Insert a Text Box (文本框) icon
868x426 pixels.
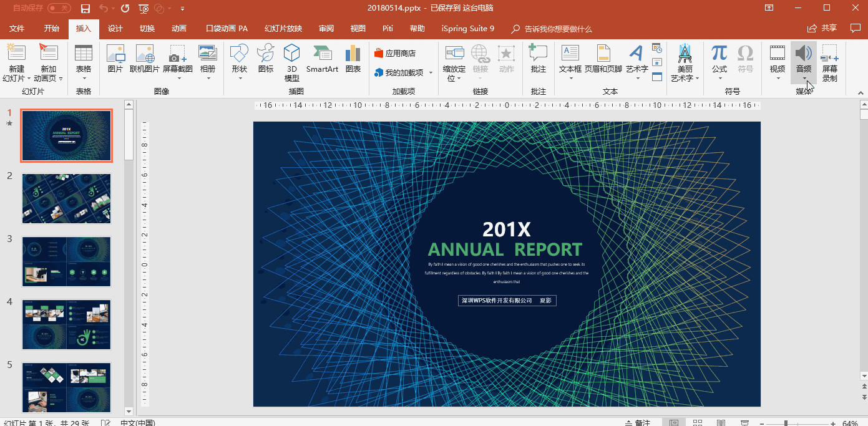coord(570,52)
